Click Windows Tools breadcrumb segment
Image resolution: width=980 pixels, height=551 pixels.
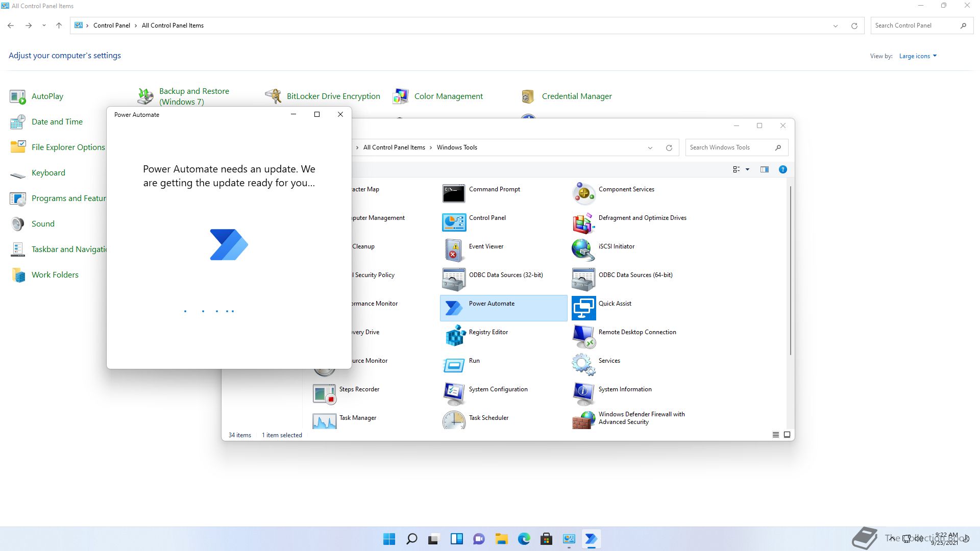tap(457, 147)
